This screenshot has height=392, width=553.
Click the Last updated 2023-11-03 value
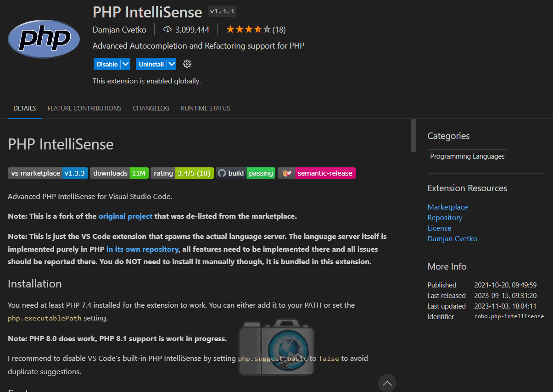(x=505, y=306)
